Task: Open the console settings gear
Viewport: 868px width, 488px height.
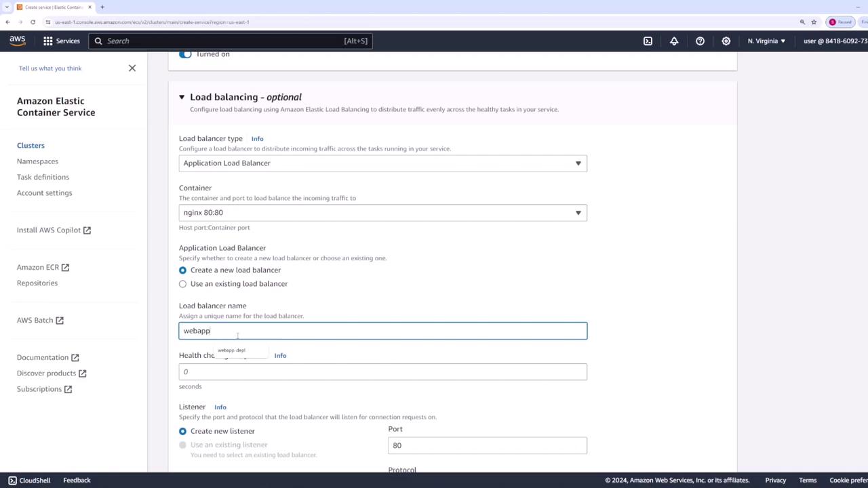Action: (x=726, y=41)
